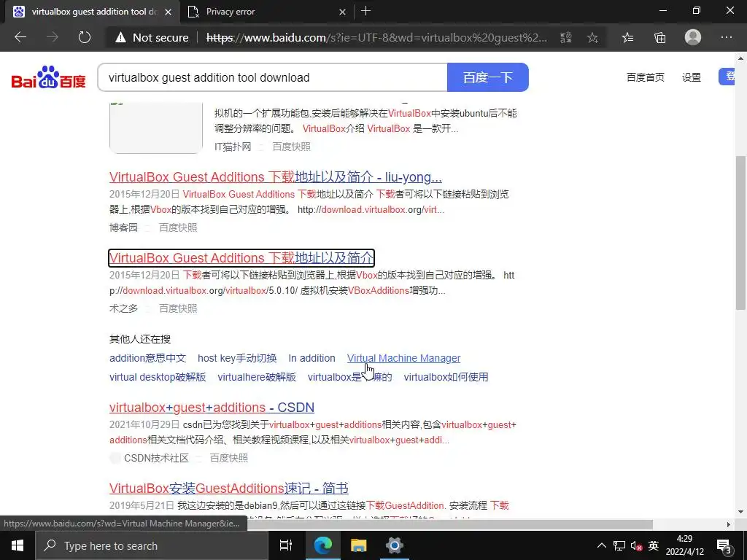The image size is (747, 560).
Task: Click the Microsoft Edge taskbar icon
Action: [x=323, y=545]
